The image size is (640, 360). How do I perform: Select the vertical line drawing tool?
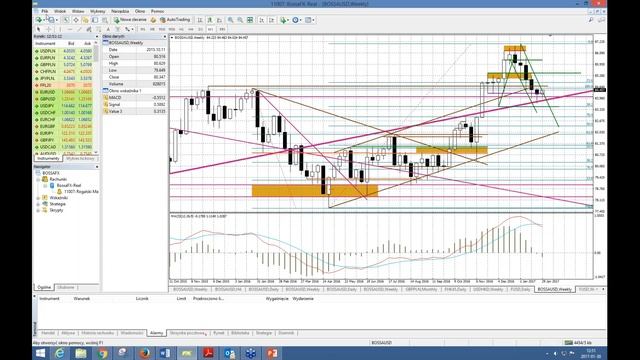(x=60, y=29)
